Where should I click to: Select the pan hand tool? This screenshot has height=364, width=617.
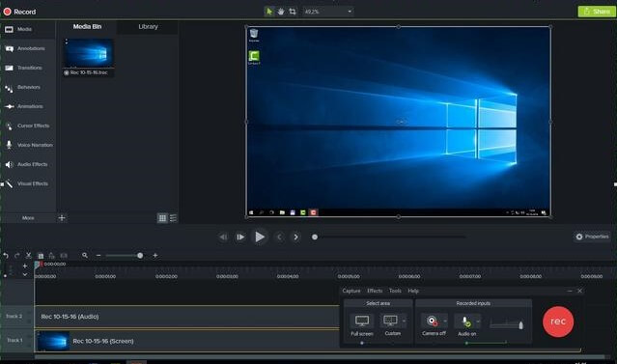tap(281, 12)
